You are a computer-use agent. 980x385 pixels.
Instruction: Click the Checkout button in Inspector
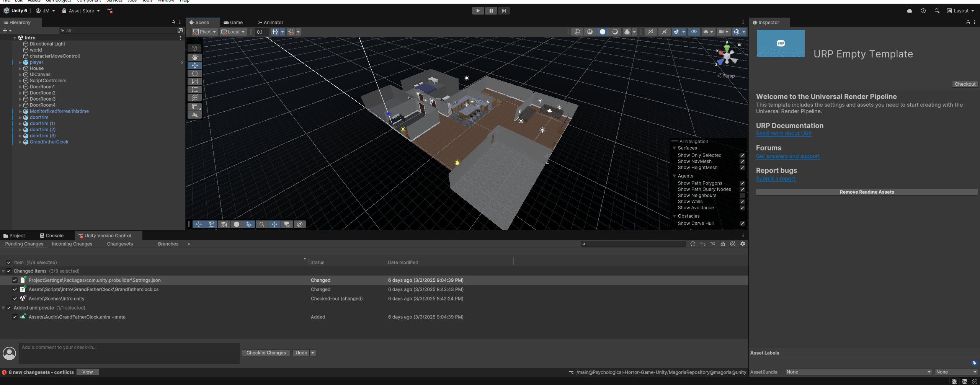pyautogui.click(x=965, y=84)
